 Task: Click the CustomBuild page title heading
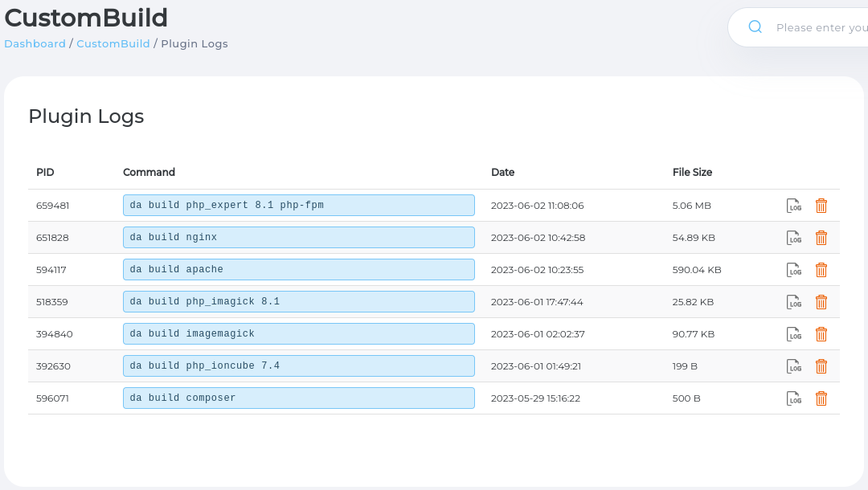(x=86, y=18)
